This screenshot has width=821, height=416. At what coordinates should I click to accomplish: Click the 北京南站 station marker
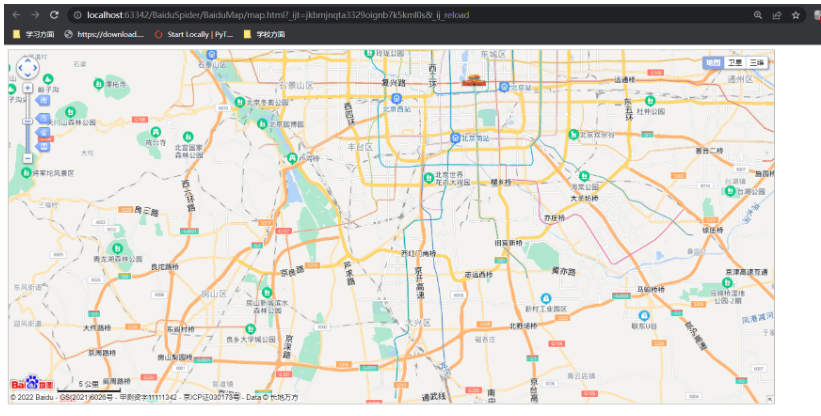pos(455,138)
